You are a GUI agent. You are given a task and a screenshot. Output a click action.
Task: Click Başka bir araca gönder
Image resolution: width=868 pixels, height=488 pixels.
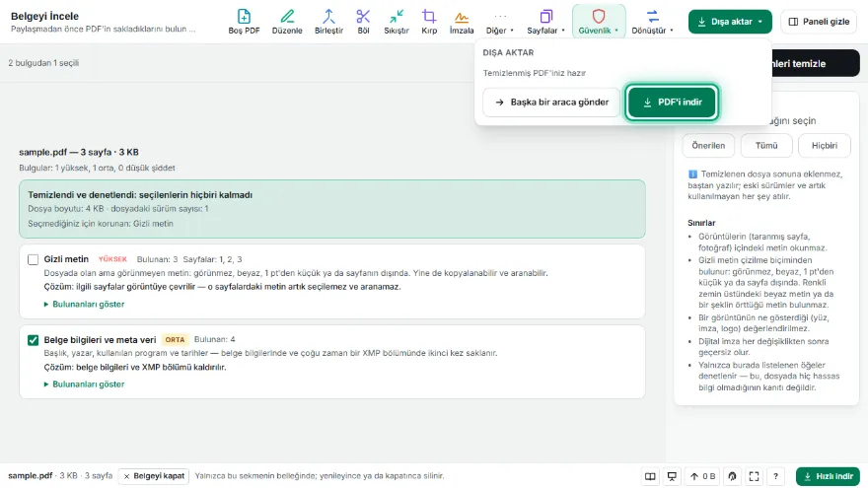[552, 102]
